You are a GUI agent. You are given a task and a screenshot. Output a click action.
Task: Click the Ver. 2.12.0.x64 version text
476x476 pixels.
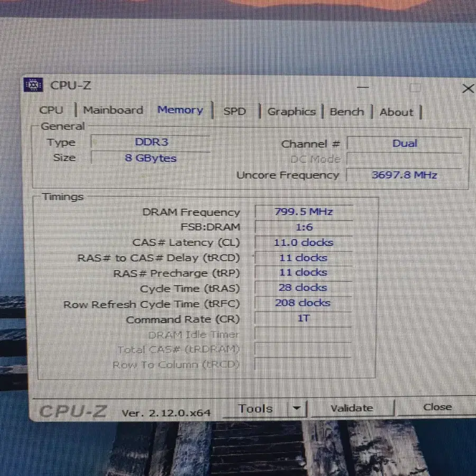click(x=166, y=413)
